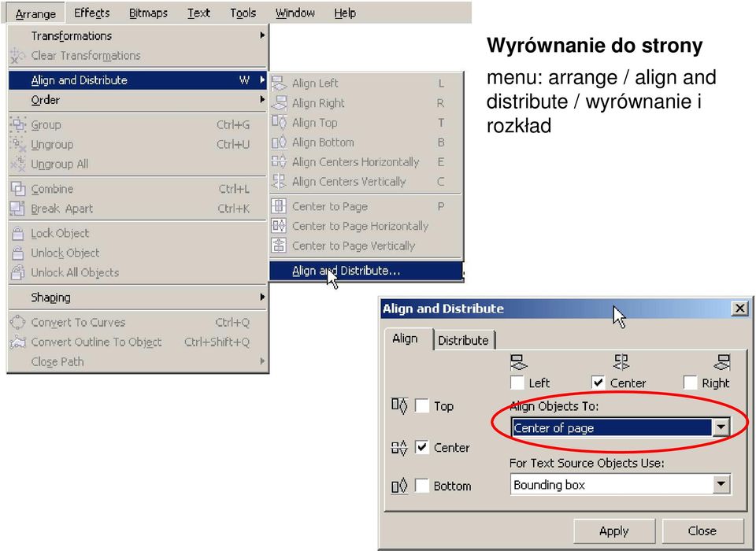This screenshot has width=756, height=551.
Task: Open the For Text Source Objects dropdown arrow
Action: 721,484
